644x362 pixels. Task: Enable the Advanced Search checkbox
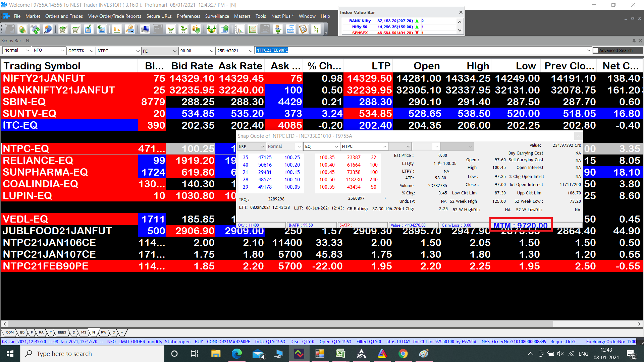(596, 50)
